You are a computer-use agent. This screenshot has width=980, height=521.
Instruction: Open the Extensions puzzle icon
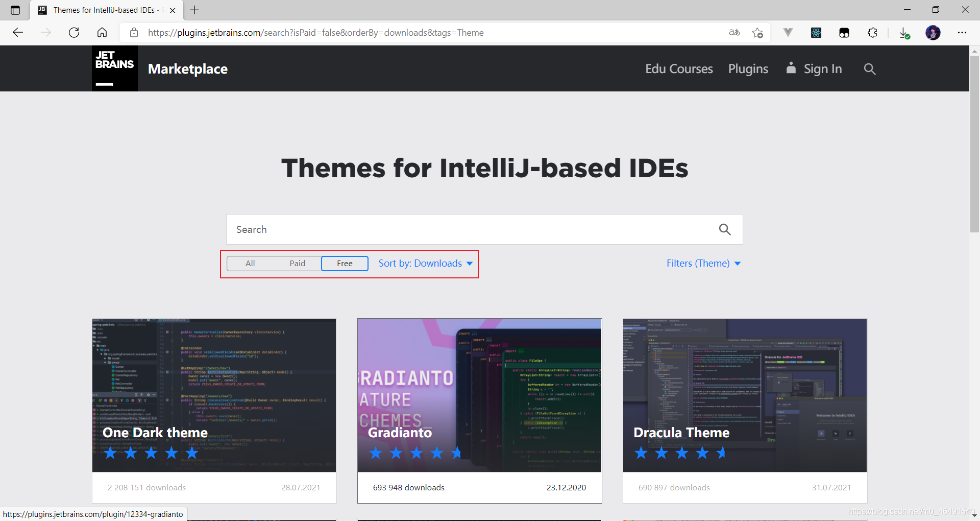873,33
